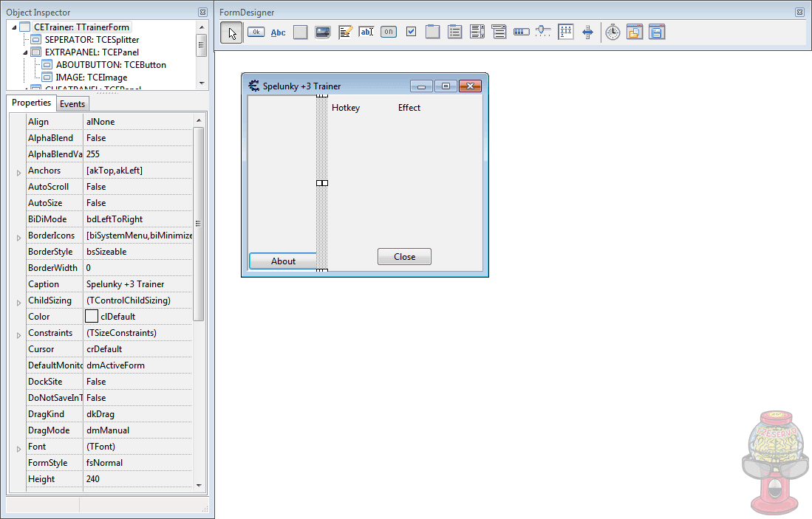The image size is (812, 519).
Task: Select the edit box component tool
Action: click(x=366, y=32)
